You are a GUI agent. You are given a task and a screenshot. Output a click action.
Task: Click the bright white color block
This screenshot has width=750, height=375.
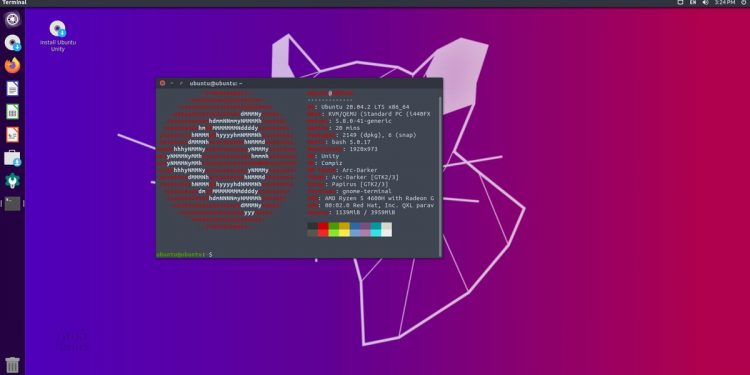pyautogui.click(x=386, y=233)
